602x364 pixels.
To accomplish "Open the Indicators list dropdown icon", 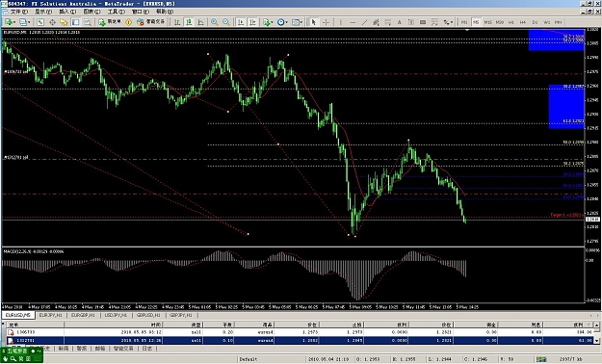I will tap(268, 22).
